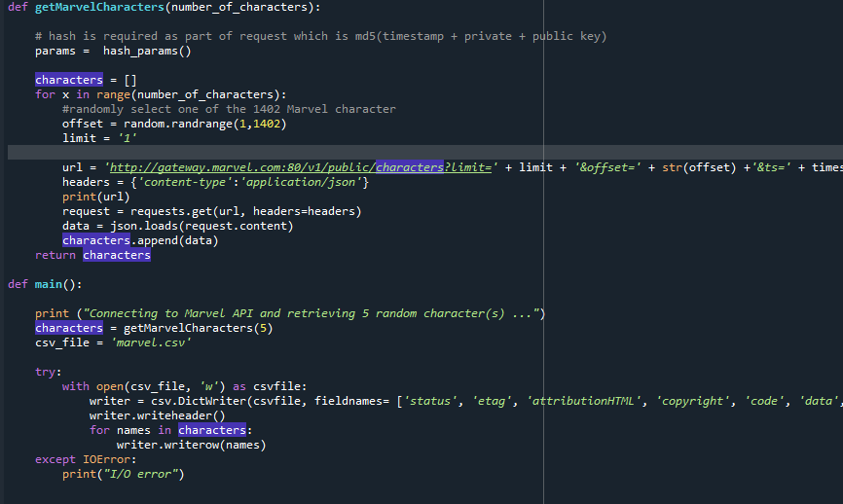This screenshot has height=504, width=843.
Task: Click the headers dictionary line
Action: click(x=215, y=182)
